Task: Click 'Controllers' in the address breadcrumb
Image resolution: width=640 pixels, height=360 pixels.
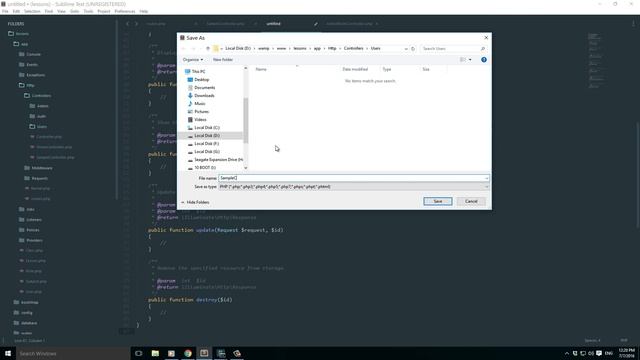Action: (x=353, y=48)
